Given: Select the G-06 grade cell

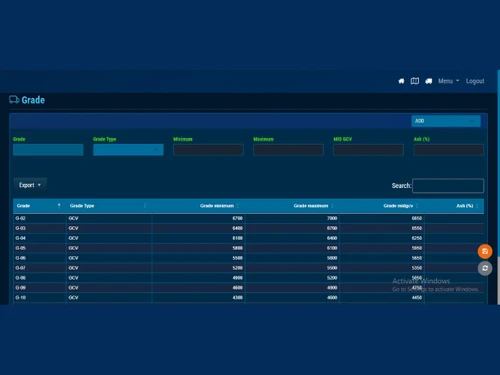Looking at the screenshot, I should coord(39,258).
